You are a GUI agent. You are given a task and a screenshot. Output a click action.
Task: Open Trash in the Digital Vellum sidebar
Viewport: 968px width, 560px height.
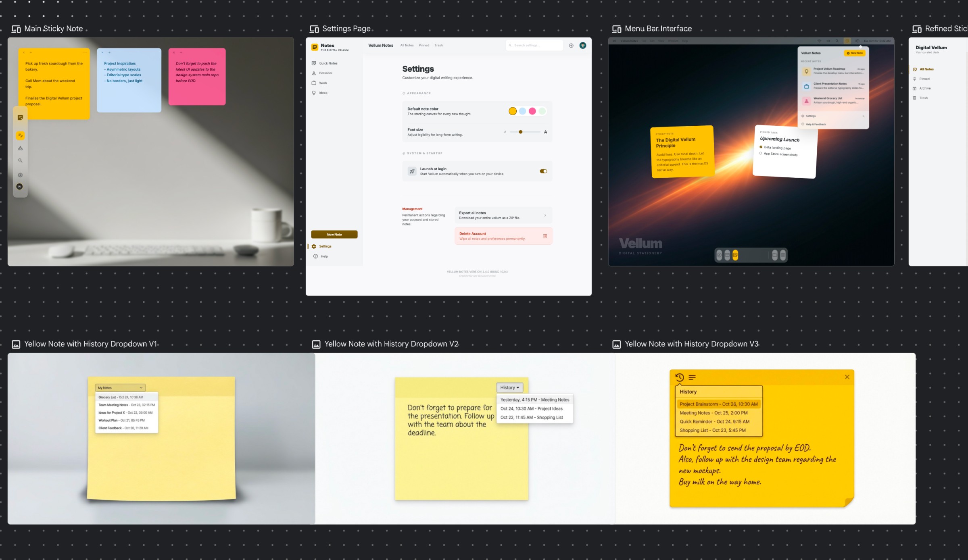[x=920, y=98]
